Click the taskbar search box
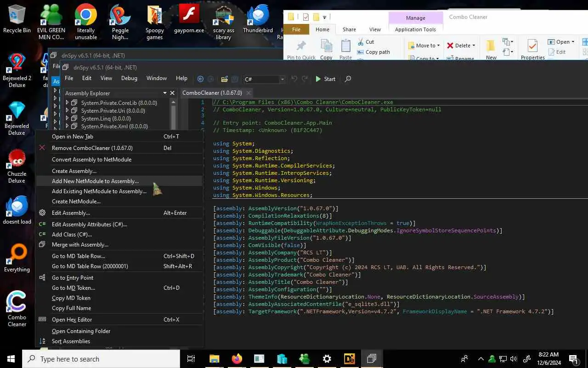The image size is (588, 368). 101,359
